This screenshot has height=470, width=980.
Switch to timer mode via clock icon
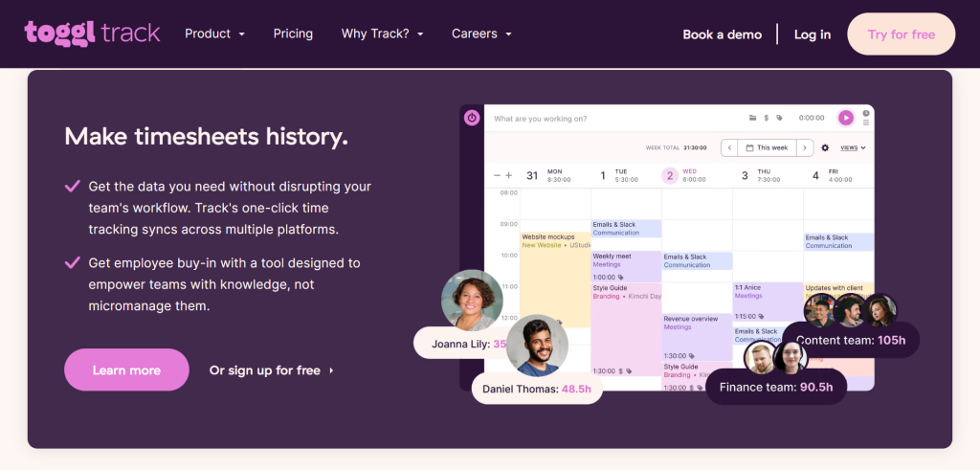[865, 113]
